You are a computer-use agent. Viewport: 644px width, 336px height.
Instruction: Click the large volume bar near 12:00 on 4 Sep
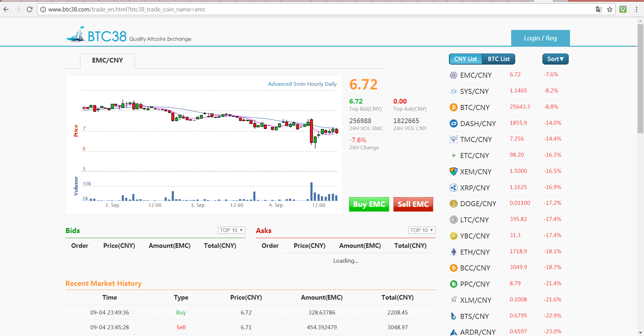point(311,191)
